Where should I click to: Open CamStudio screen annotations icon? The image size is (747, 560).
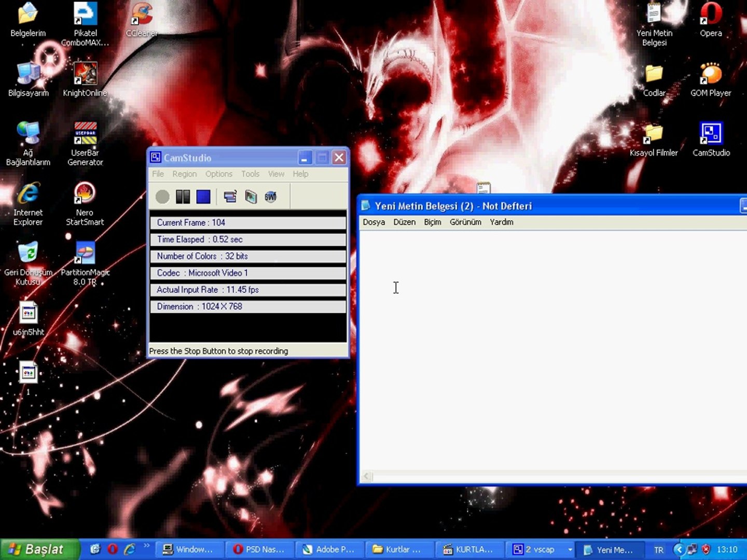[251, 197]
